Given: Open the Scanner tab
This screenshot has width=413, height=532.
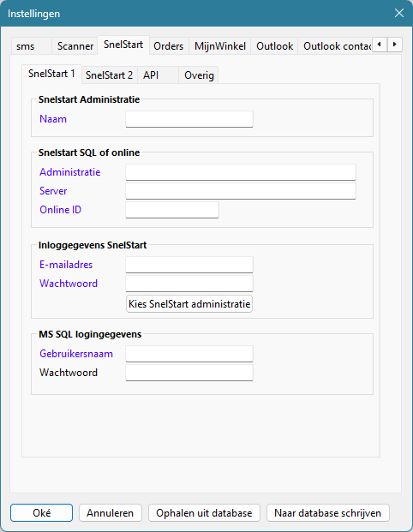Looking at the screenshot, I should [x=75, y=45].
